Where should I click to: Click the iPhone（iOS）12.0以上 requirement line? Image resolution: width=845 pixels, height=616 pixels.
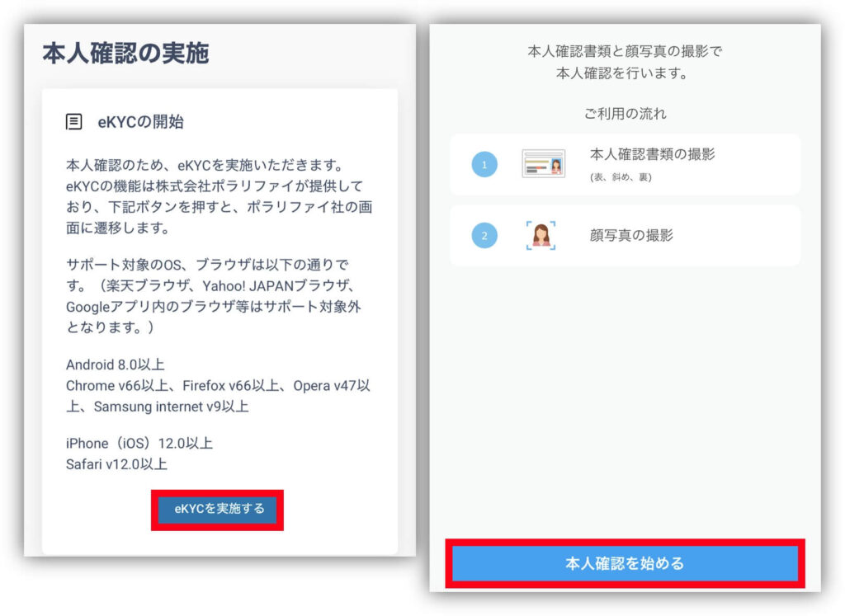click(x=139, y=443)
